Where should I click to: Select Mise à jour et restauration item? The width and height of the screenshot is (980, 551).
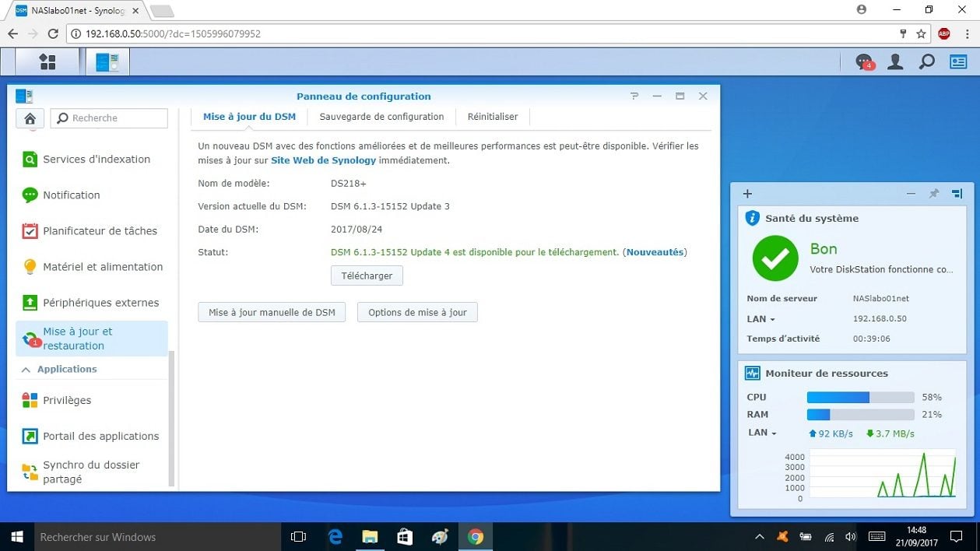point(92,339)
